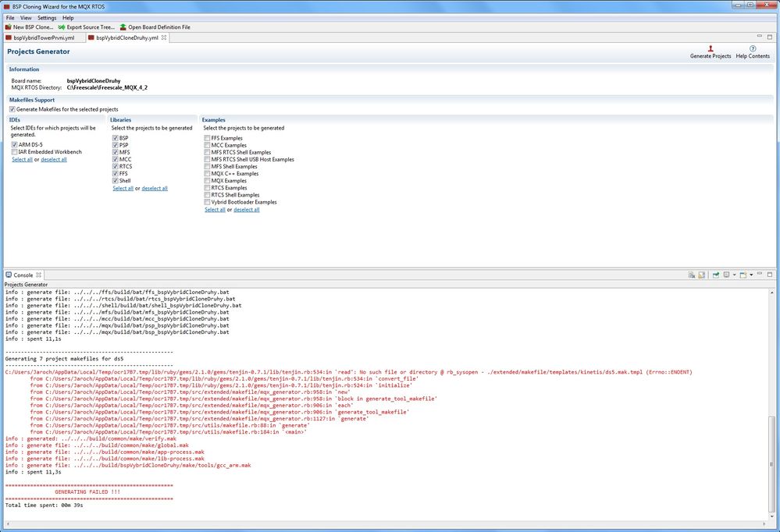This screenshot has height=532, width=780.
Task: Click the GENERATING FAILED !!! console line
Action: [x=87, y=491]
